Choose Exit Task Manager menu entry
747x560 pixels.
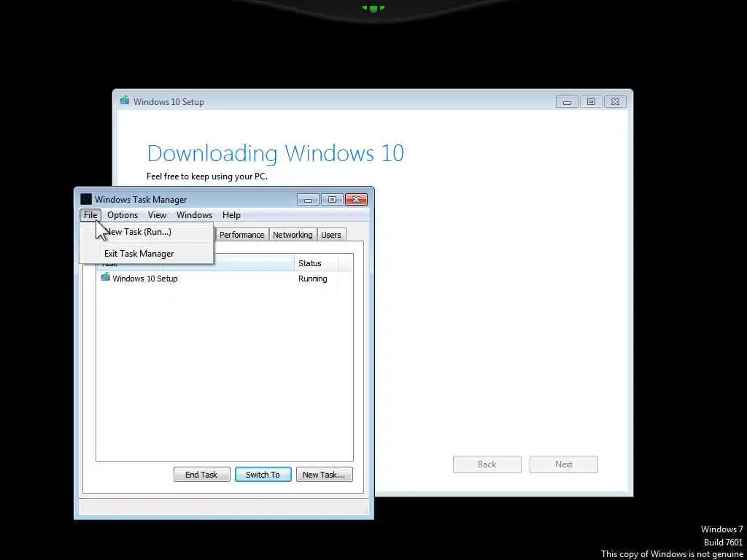click(x=146, y=254)
